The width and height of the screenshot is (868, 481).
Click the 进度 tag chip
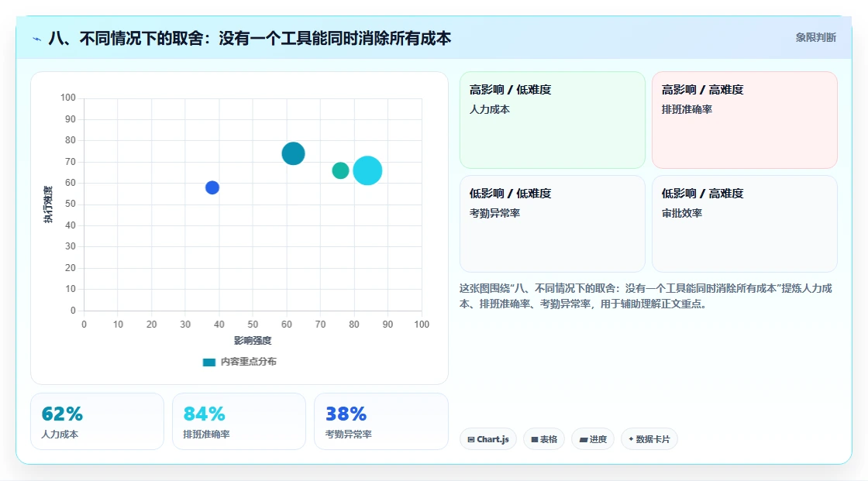pyautogui.click(x=592, y=439)
